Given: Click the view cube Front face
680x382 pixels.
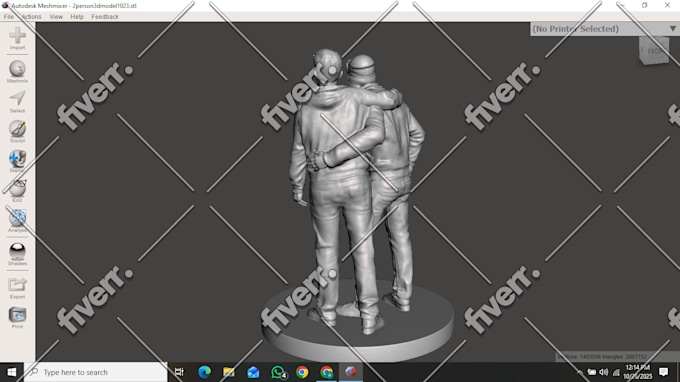Looking at the screenshot, I should coord(654,51).
